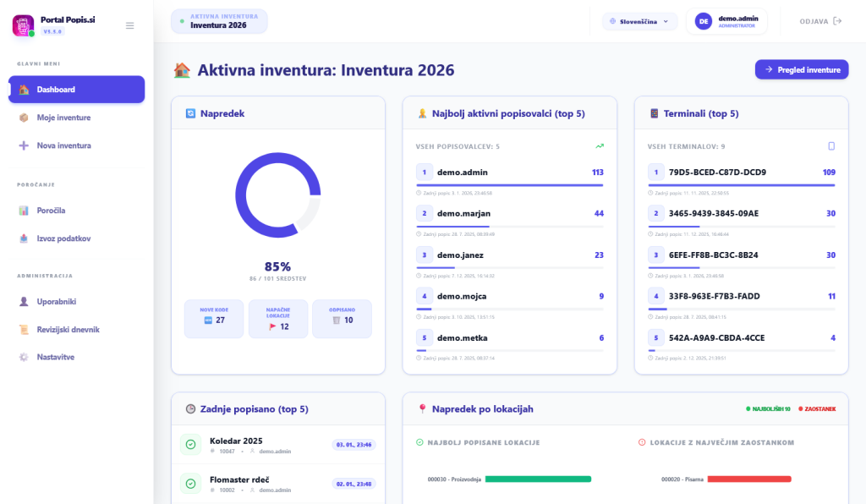Click the Portal Popis.si logo icon
This screenshot has width=866, height=504.
click(23, 25)
